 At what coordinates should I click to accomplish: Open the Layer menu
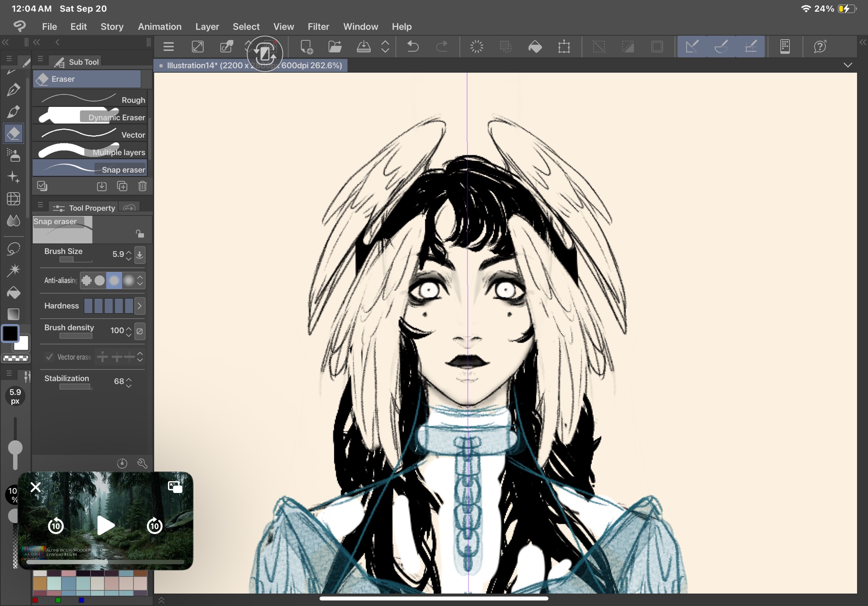[207, 26]
